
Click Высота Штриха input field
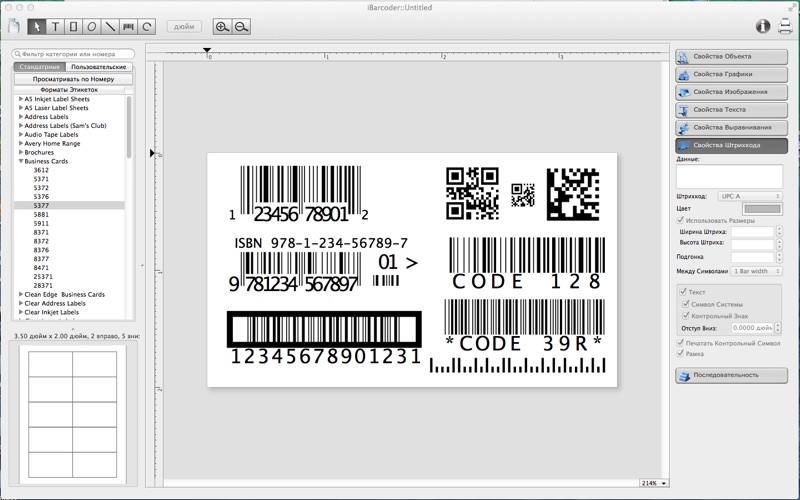pyautogui.click(x=753, y=243)
